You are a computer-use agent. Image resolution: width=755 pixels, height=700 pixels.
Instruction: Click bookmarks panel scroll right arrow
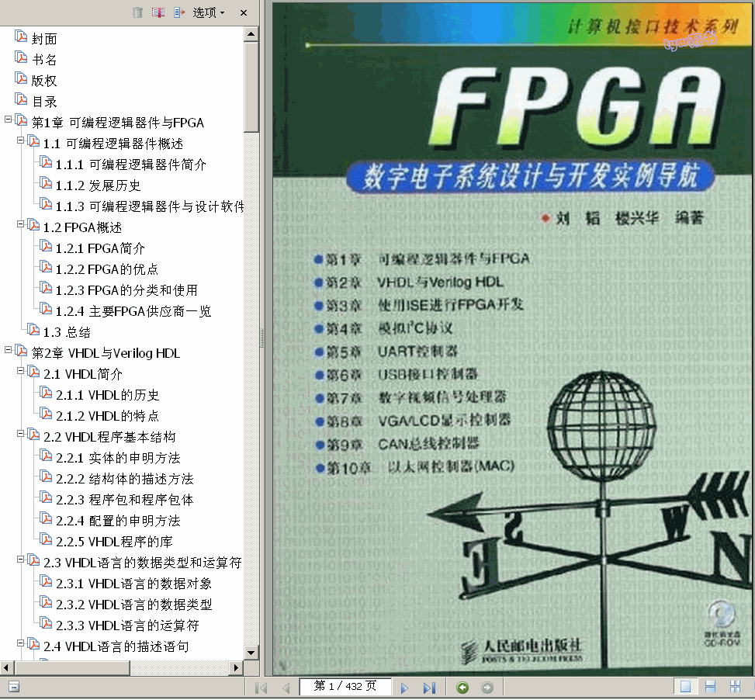(x=236, y=667)
